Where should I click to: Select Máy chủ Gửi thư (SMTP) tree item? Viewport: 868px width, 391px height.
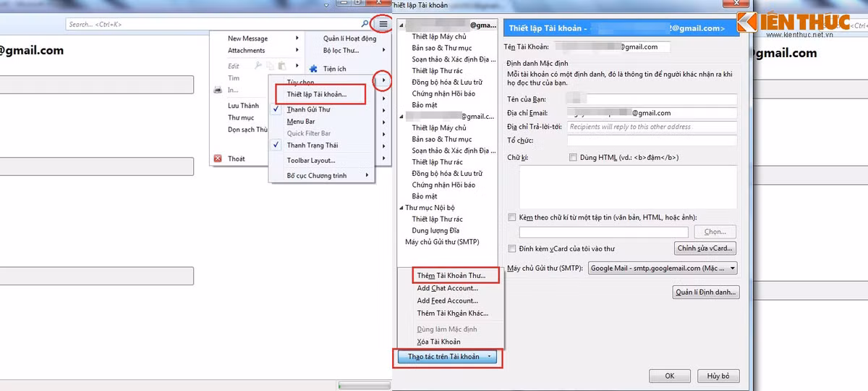442,242
